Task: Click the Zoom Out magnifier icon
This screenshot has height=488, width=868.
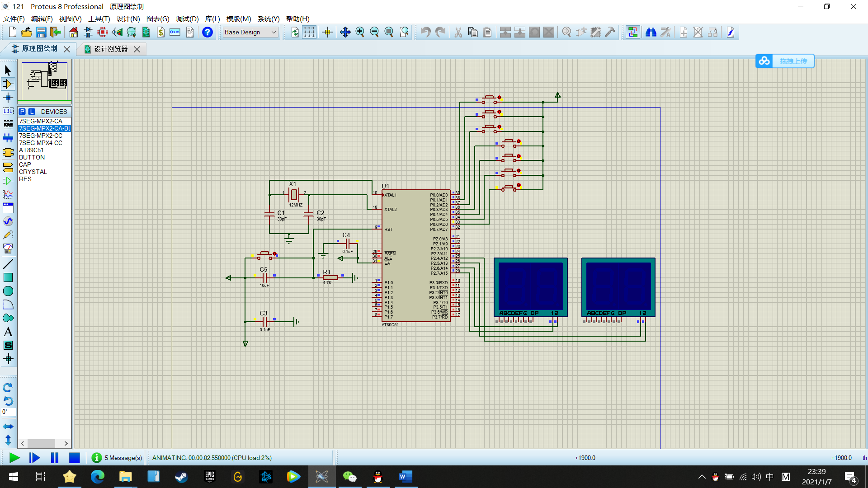Action: (374, 32)
